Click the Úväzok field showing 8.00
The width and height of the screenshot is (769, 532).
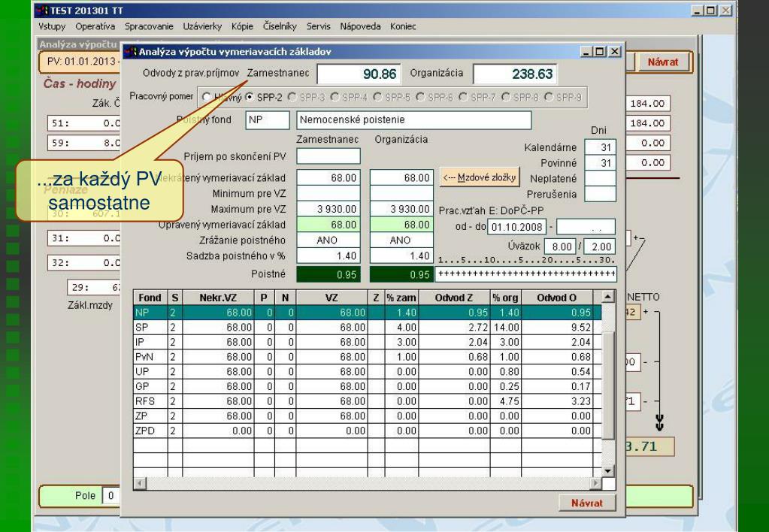pyautogui.click(x=560, y=246)
